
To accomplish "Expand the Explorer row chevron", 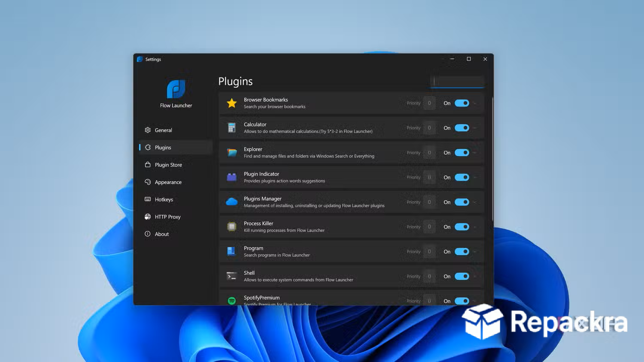I will pyautogui.click(x=475, y=153).
